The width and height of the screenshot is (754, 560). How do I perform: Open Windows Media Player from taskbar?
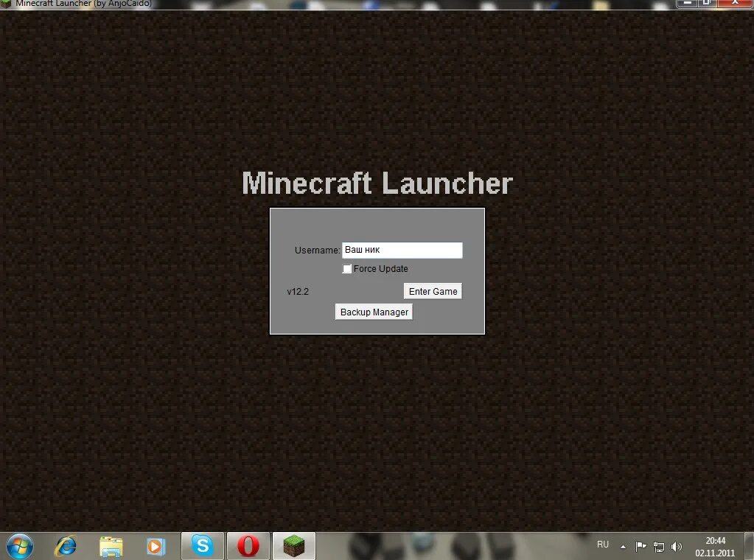[x=156, y=547]
